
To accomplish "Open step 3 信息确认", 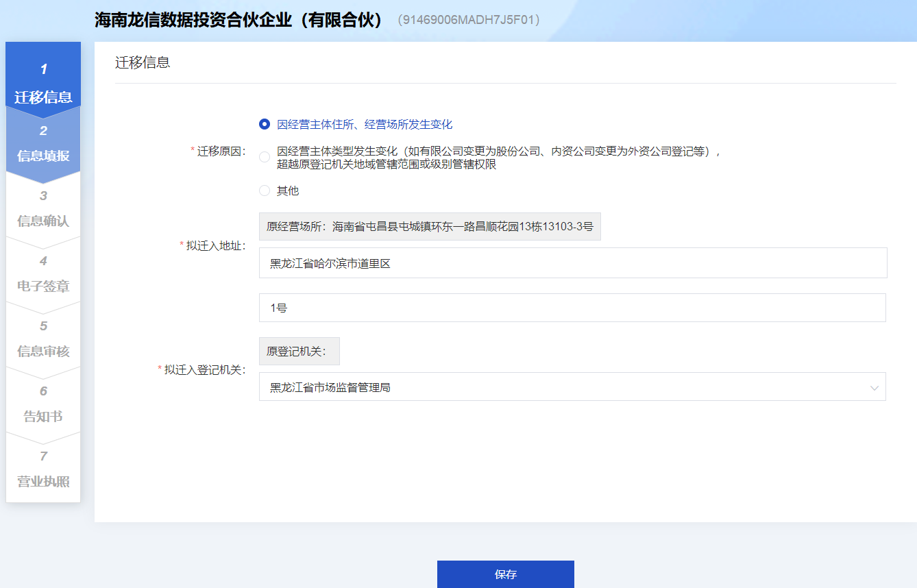I will coord(43,209).
